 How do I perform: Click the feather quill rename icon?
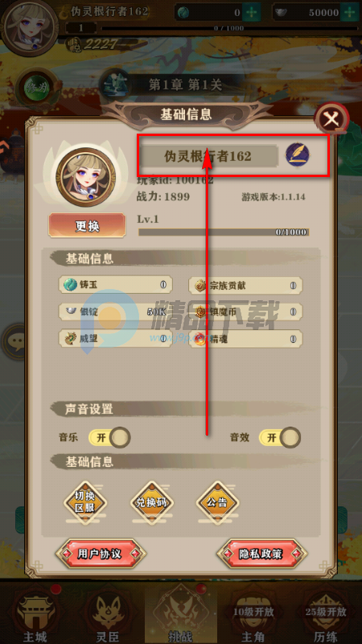pos(298,155)
